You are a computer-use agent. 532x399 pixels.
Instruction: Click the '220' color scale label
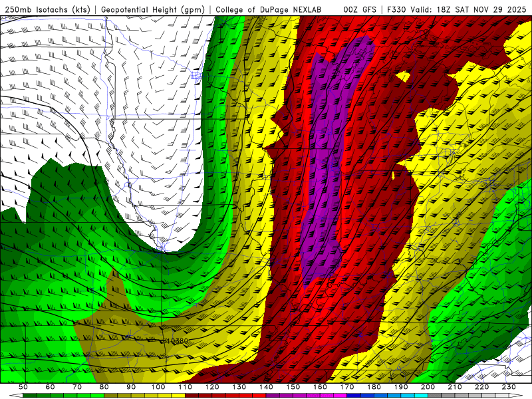(x=481, y=387)
